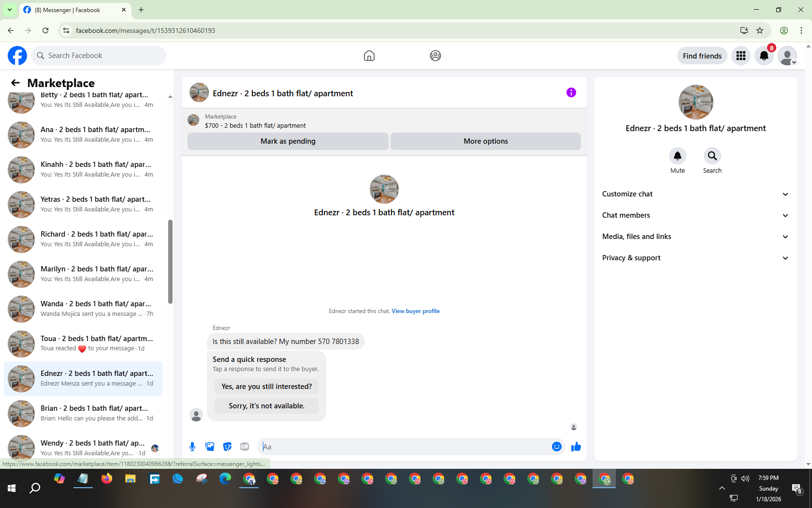Open Kinahh's conversation
This screenshot has width=812, height=508.
coord(83,169)
